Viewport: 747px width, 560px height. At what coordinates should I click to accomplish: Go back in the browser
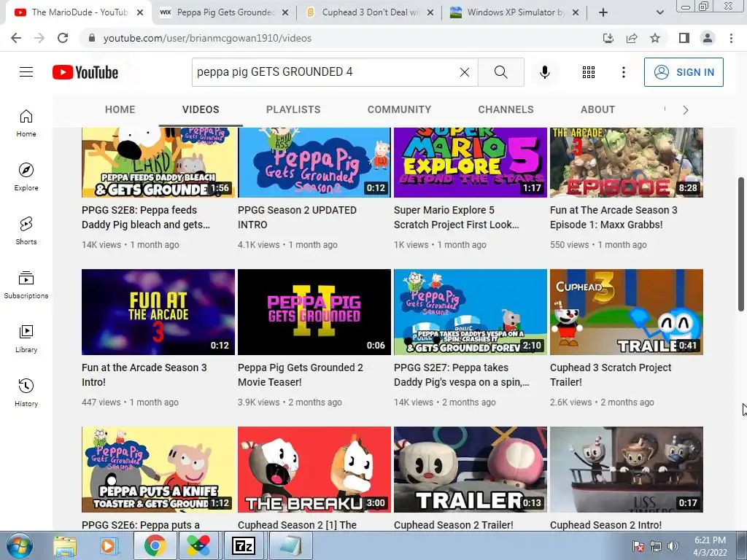[16, 38]
